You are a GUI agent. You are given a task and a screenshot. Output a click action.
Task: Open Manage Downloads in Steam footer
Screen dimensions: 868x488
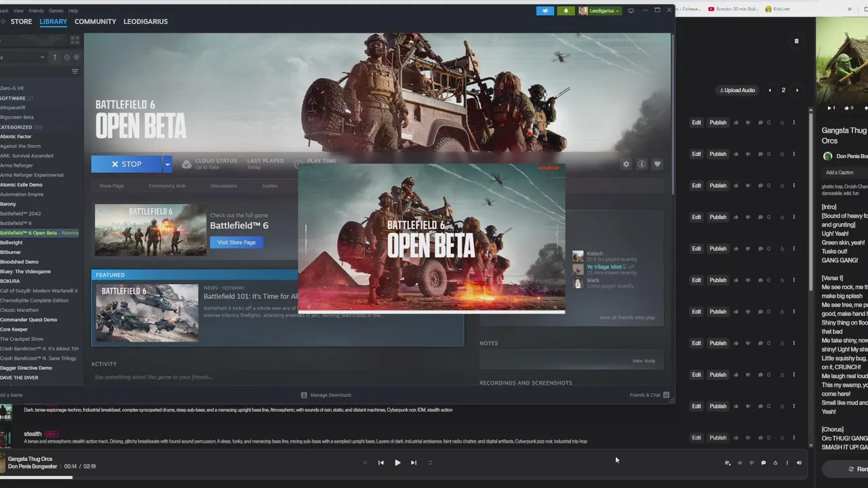click(326, 395)
